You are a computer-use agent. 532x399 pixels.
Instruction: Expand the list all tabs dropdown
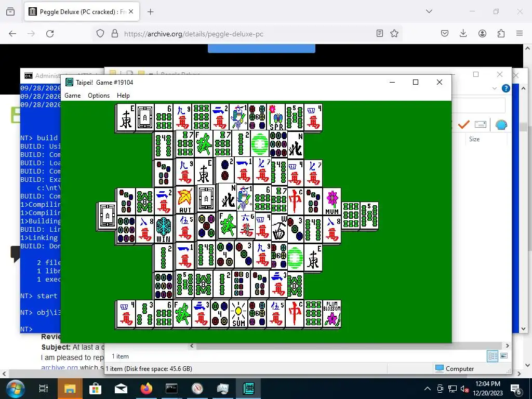click(429, 11)
